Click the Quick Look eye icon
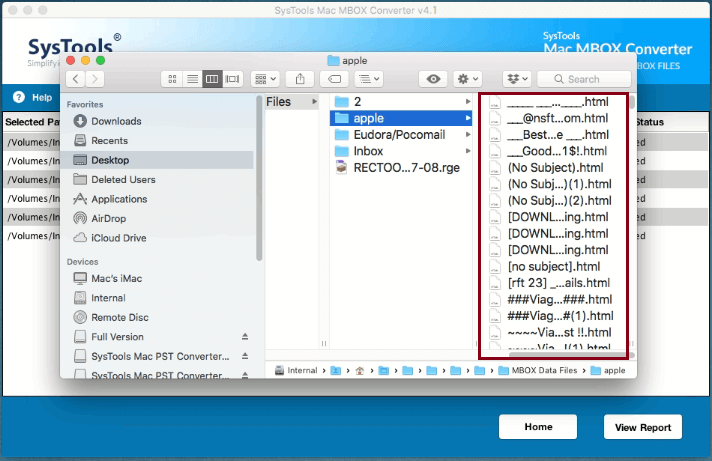The width and height of the screenshot is (712, 461). click(433, 79)
